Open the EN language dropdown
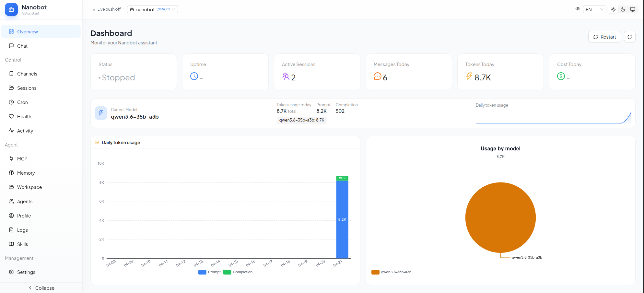The width and height of the screenshot is (644, 293). pyautogui.click(x=595, y=9)
